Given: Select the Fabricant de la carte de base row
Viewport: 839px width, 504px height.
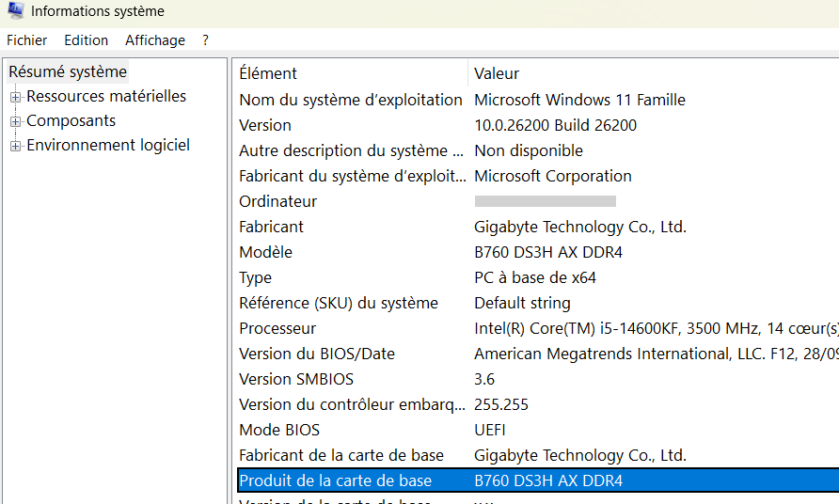Looking at the screenshot, I should coord(341,455).
